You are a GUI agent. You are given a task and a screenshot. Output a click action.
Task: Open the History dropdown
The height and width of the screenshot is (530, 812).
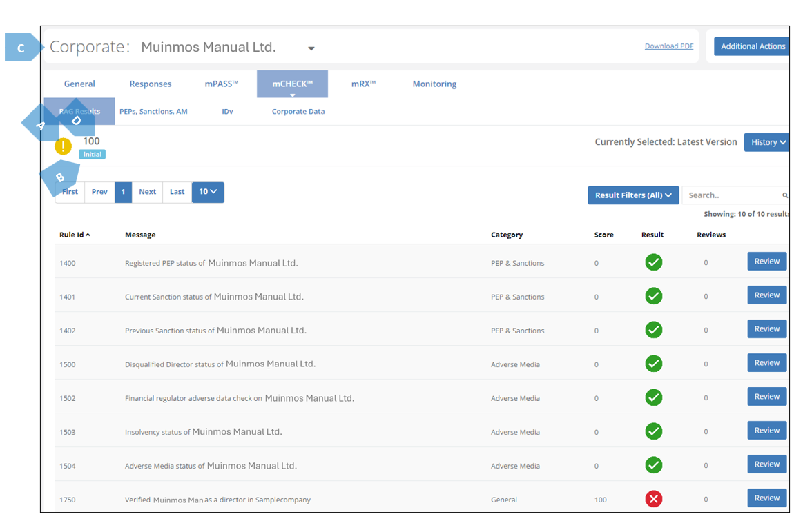(767, 142)
